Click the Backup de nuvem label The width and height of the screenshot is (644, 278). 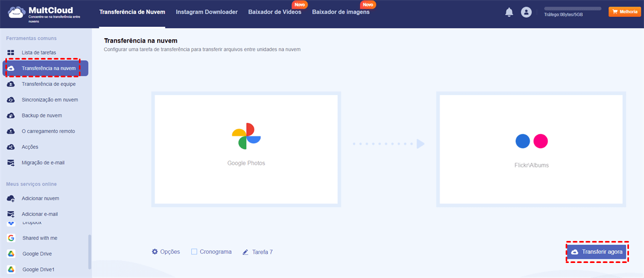pos(42,115)
